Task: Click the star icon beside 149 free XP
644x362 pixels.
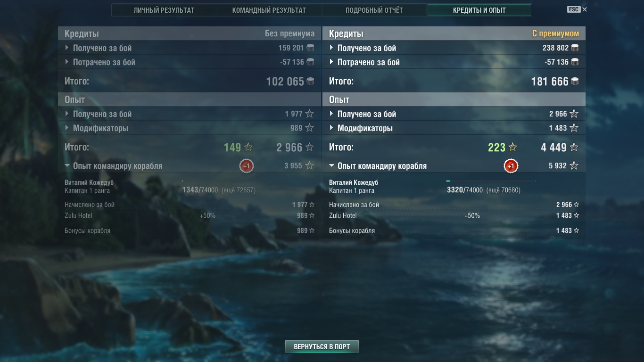Action: point(248,147)
